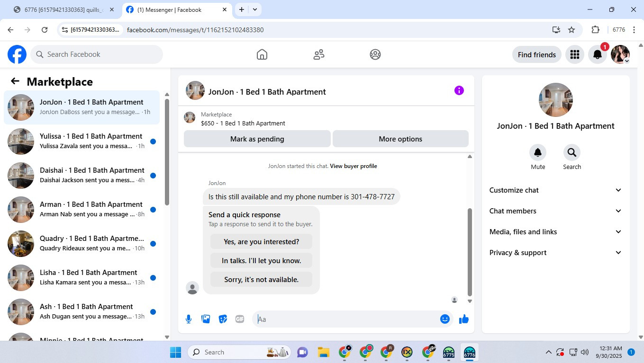Screen dimensions: 644x363
Task: View site information icon in address bar
Action: point(64,30)
